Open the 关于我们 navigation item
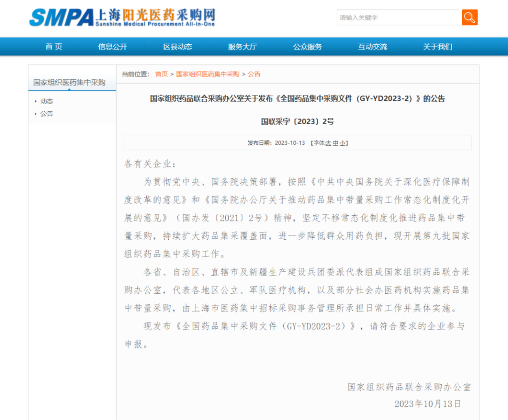508x420 pixels. point(437,46)
